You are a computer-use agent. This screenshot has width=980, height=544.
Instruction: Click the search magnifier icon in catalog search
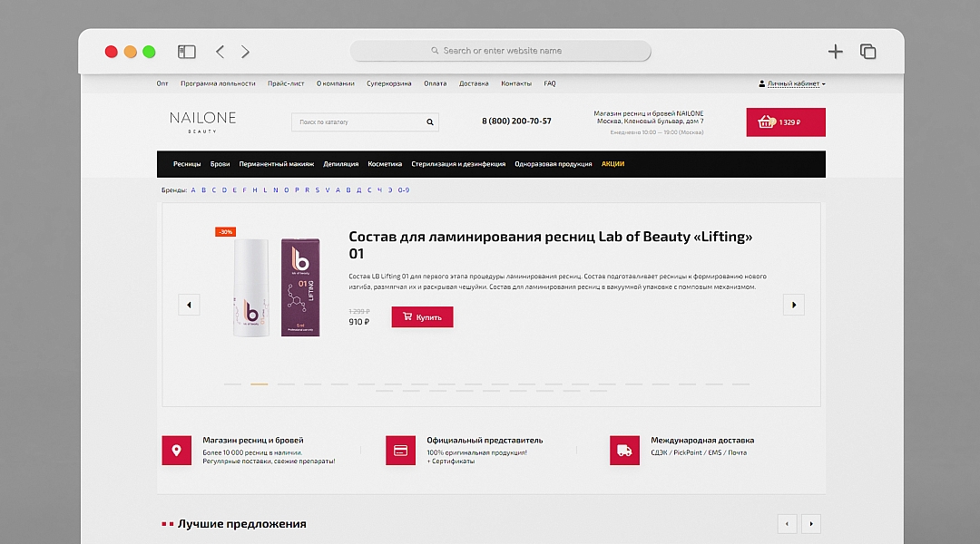[430, 122]
